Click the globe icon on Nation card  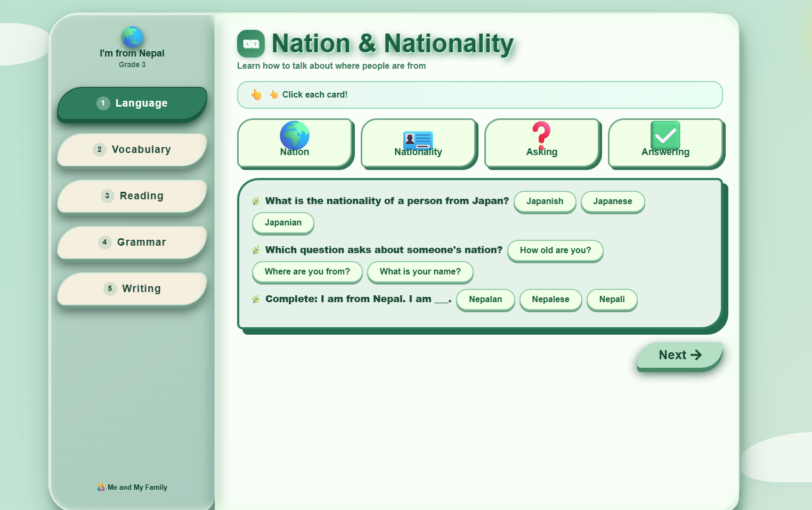pyautogui.click(x=294, y=135)
